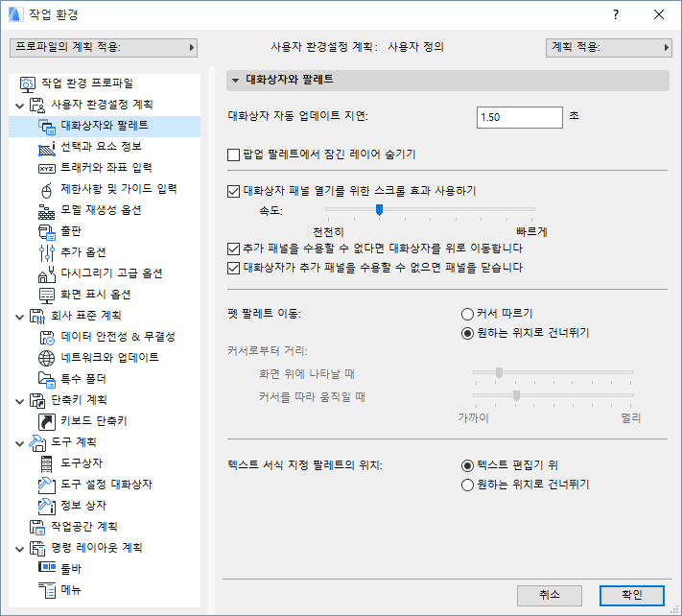Open 선택과 요소 정보 settings page
Screen dimensions: 682x616
(102, 147)
